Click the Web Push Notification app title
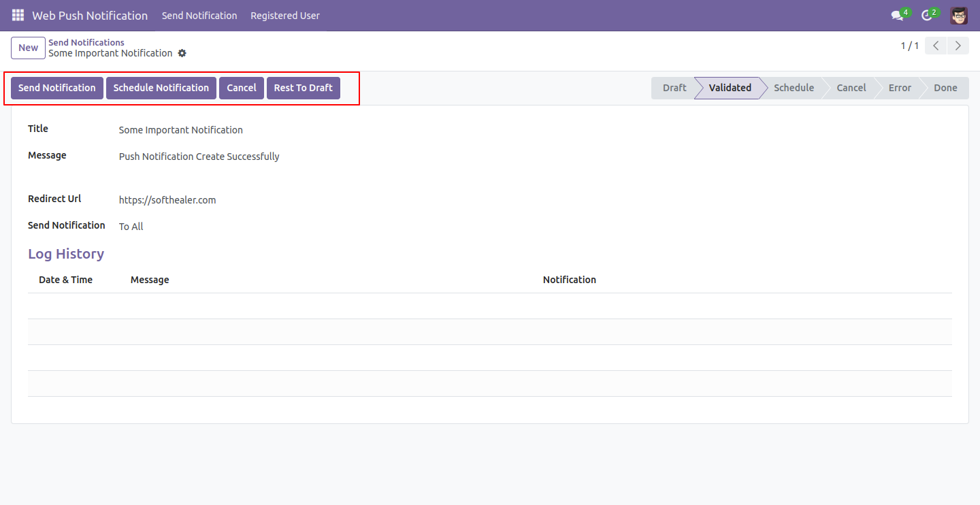This screenshot has width=980, height=505. coord(90,15)
